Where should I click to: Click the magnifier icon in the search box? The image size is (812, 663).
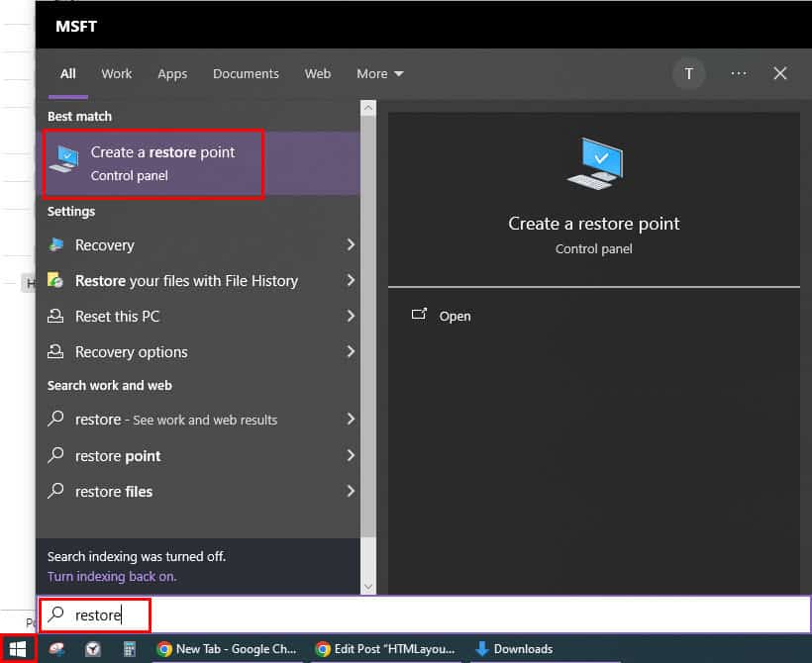tap(55, 615)
